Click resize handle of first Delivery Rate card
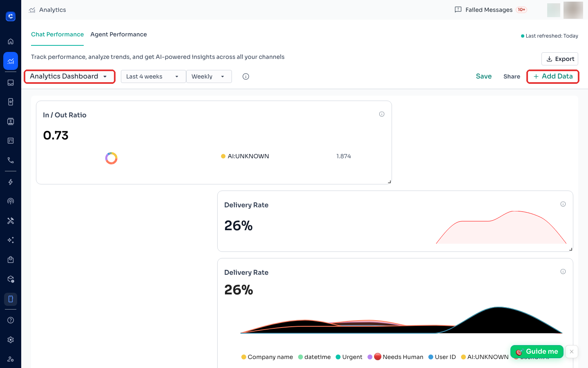 tap(571, 249)
